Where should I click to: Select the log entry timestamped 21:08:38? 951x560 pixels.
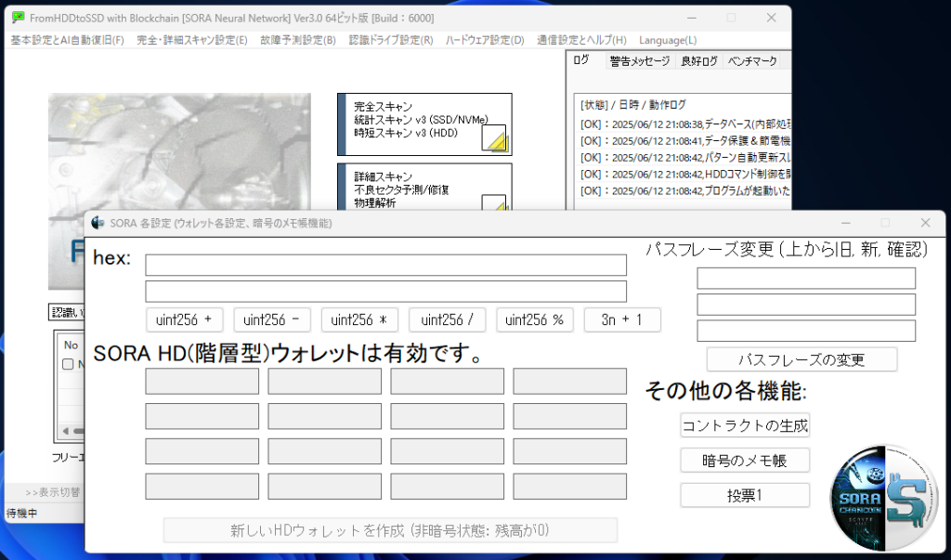685,124
